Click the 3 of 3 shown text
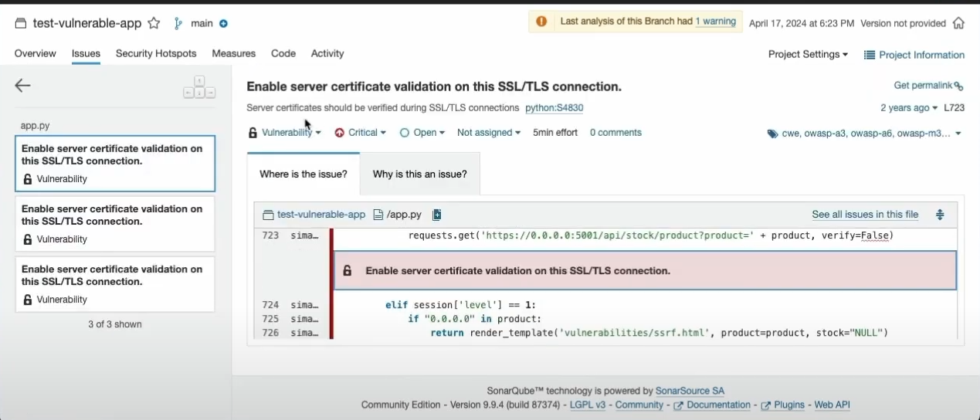This screenshot has width=980, height=420. pyautogui.click(x=115, y=324)
